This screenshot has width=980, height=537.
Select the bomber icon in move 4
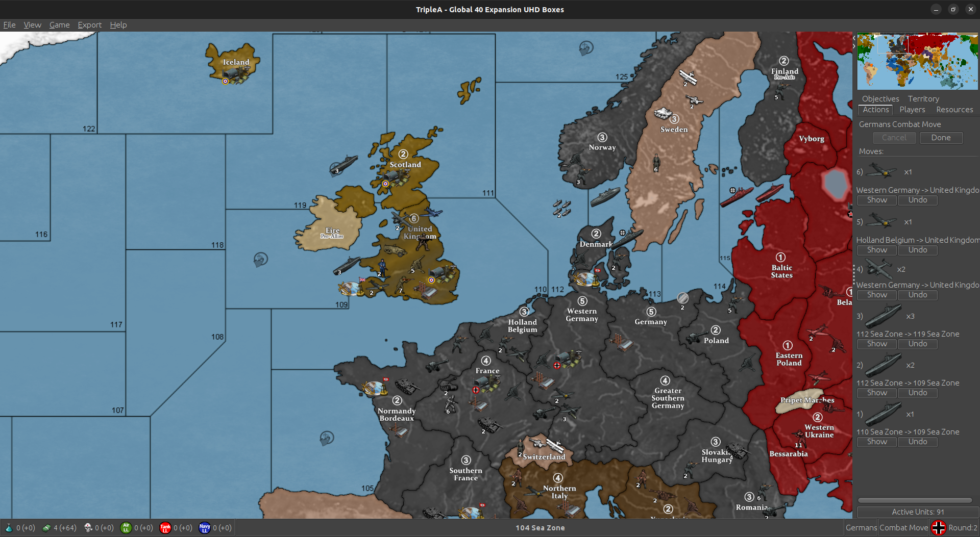point(879,268)
